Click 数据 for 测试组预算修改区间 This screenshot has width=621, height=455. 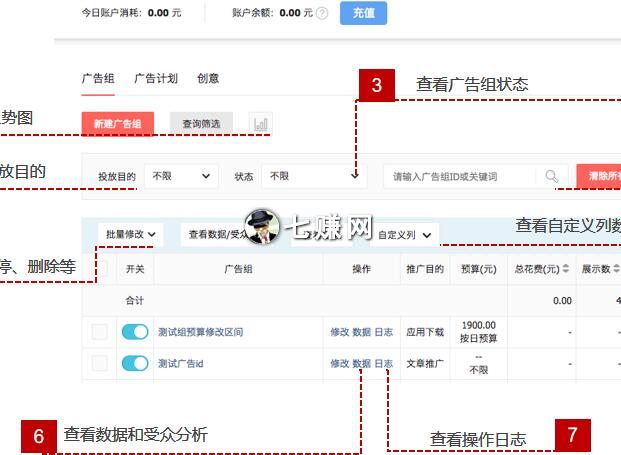pyautogui.click(x=362, y=332)
